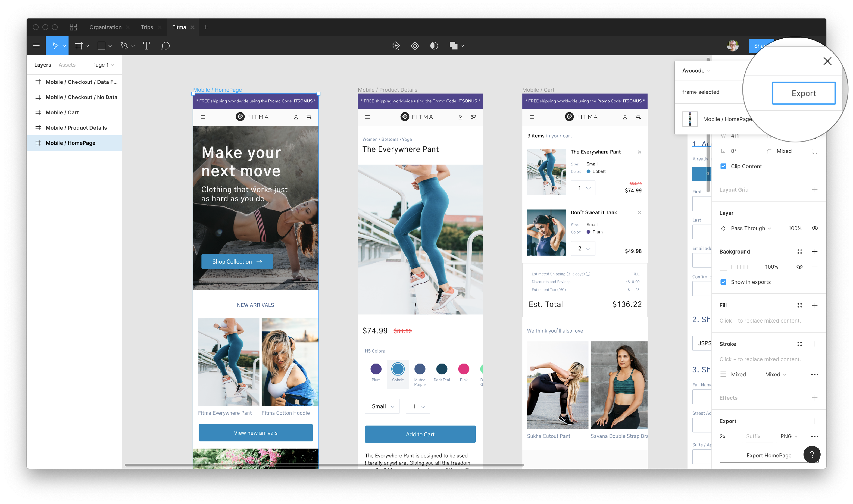Close the Avocode plugin panel

(827, 61)
